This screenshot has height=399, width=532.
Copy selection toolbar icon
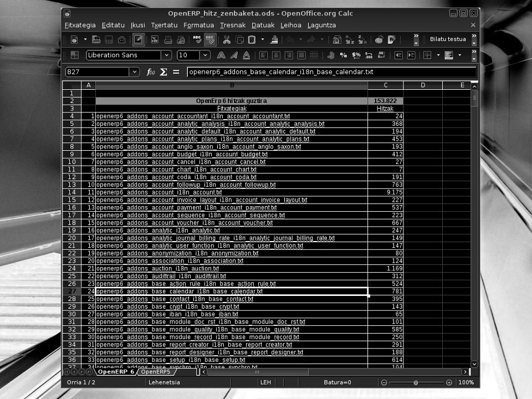click(239, 40)
